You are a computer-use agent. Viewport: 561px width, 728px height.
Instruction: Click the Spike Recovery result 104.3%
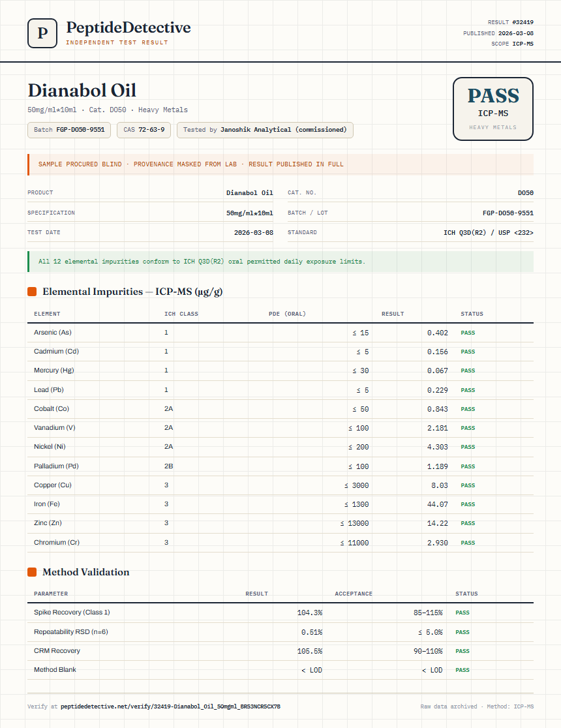[x=310, y=613]
